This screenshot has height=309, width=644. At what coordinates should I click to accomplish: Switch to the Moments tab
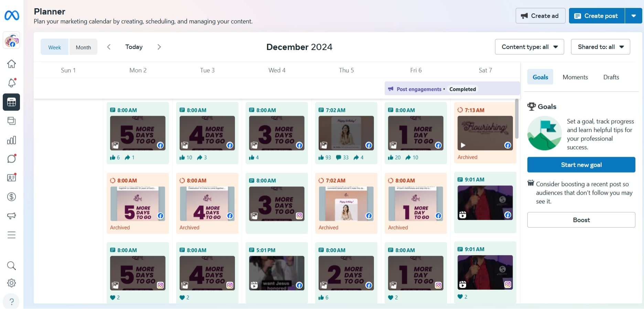(x=575, y=77)
